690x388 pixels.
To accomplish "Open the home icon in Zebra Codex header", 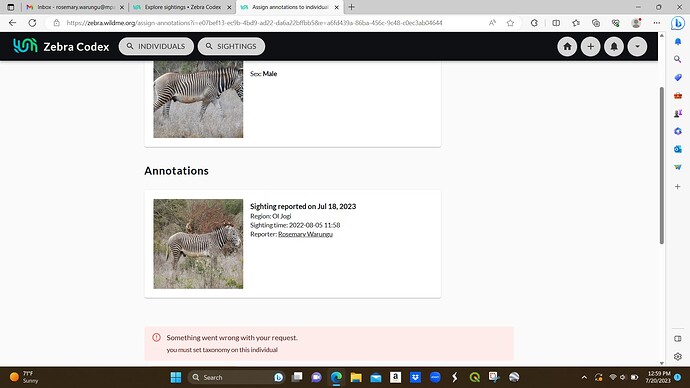I will coord(567,46).
